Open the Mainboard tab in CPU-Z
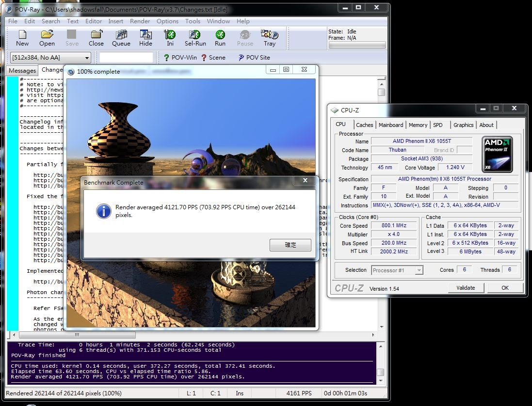The height and width of the screenshot is (406, 532). click(391, 125)
